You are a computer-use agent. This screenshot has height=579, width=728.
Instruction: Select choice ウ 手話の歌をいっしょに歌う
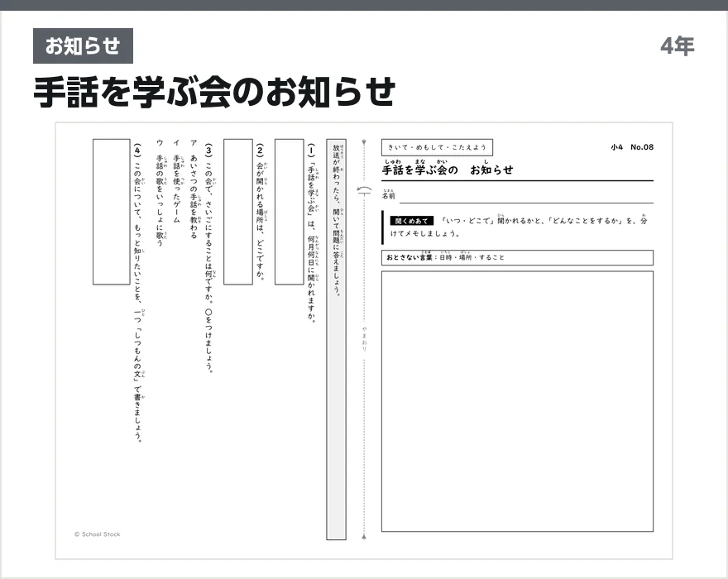[x=160, y=193]
